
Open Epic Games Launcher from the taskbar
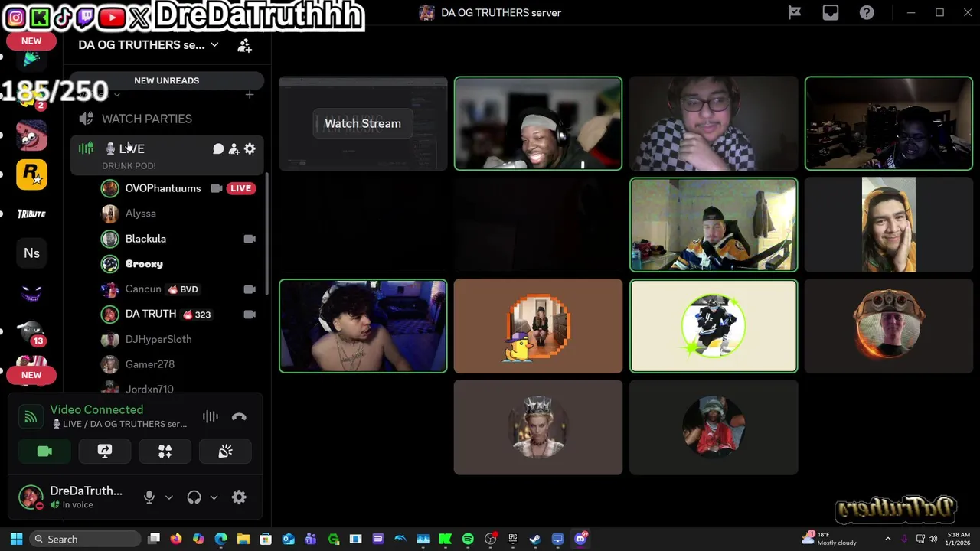pyautogui.click(x=512, y=539)
